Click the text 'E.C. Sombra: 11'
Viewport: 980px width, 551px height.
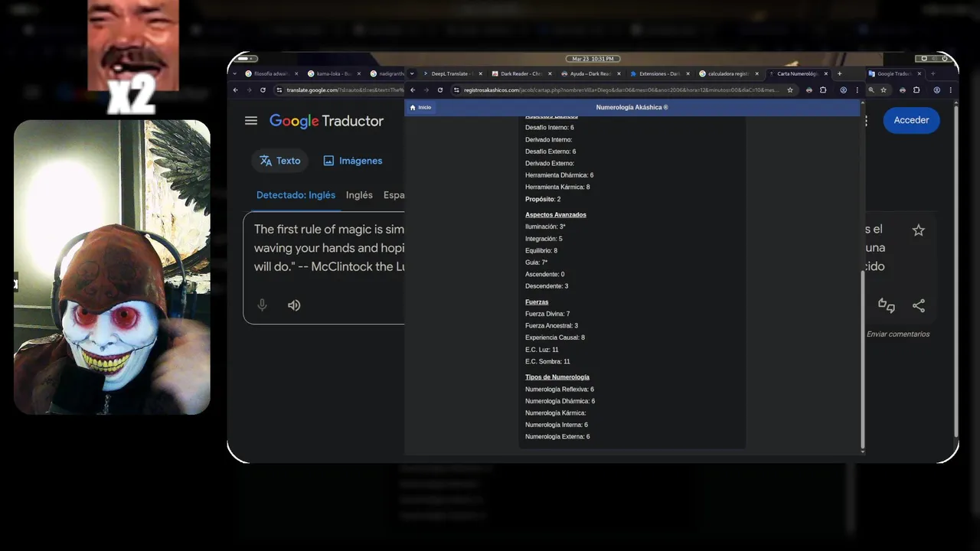pos(547,362)
